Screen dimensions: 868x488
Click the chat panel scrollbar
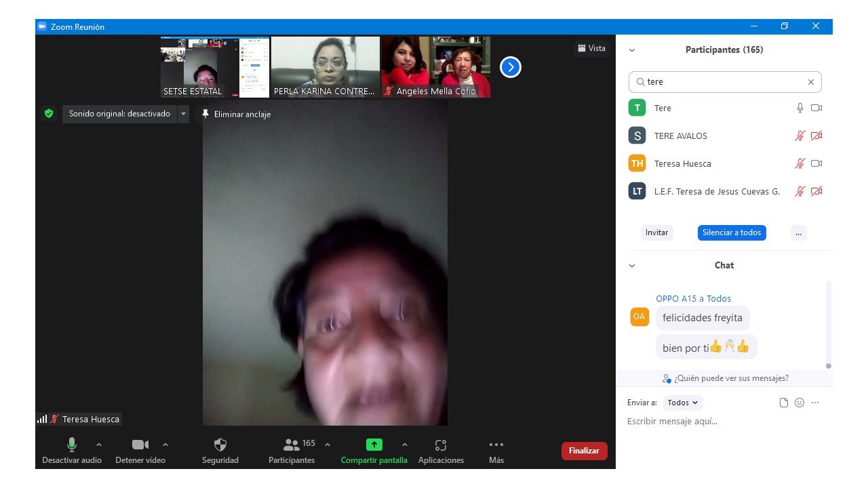pyautogui.click(x=828, y=325)
